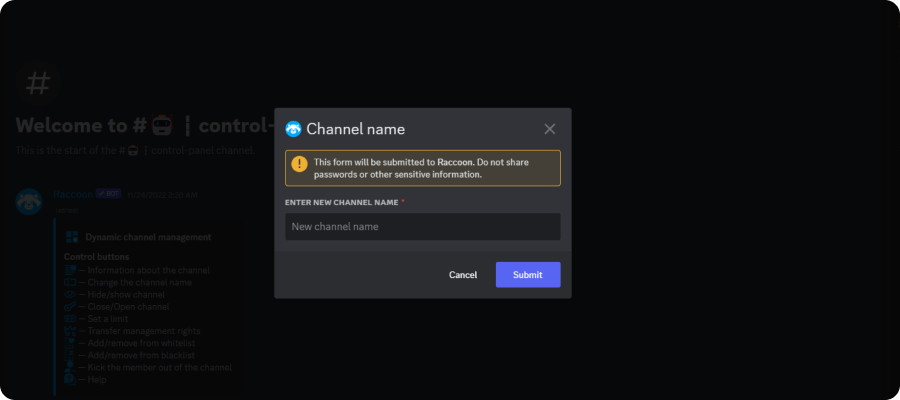Click the 'ENTER NEW CHANNEL NAME' label

[x=342, y=203]
